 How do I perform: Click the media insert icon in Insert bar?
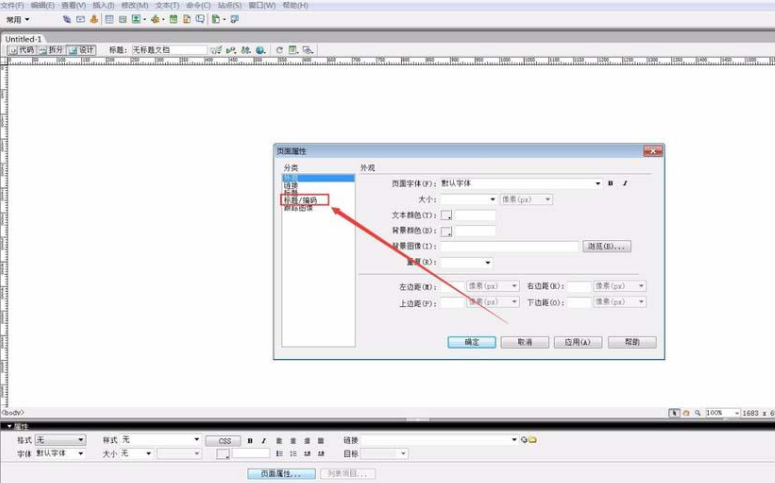click(x=155, y=19)
